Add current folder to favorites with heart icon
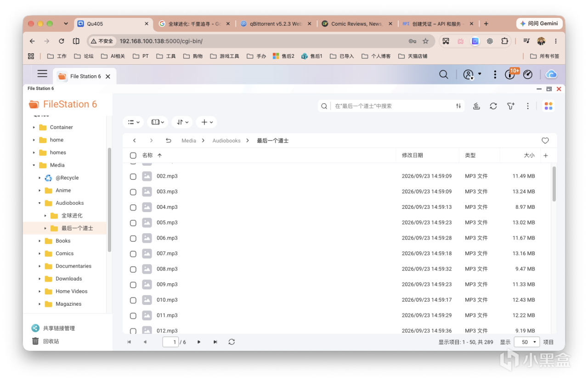588x381 pixels. (x=545, y=140)
